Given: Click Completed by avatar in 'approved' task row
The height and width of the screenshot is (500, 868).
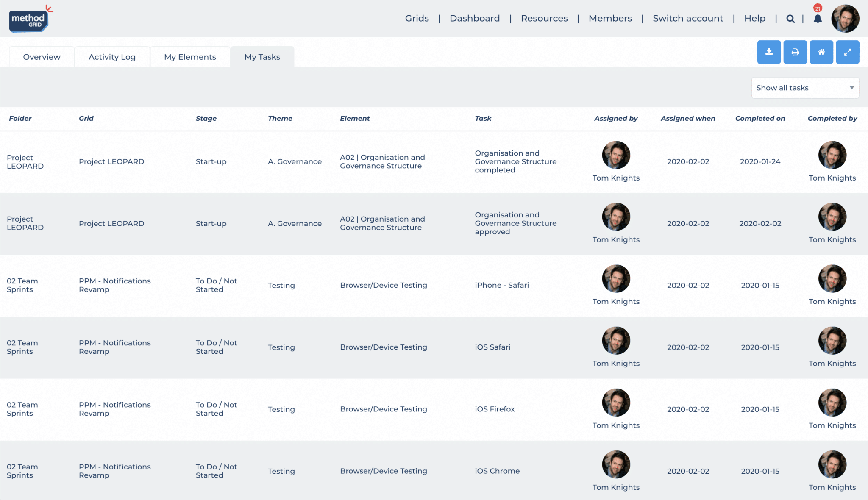Looking at the screenshot, I should (832, 217).
